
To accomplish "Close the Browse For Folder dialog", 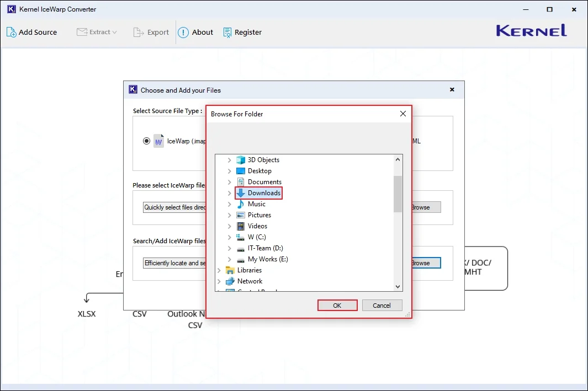I will coord(402,114).
